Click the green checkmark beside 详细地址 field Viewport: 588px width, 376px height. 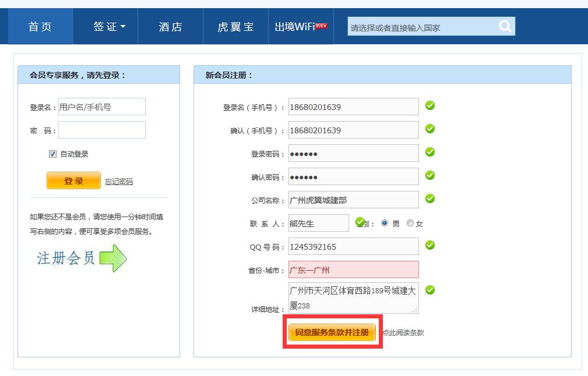[429, 289]
